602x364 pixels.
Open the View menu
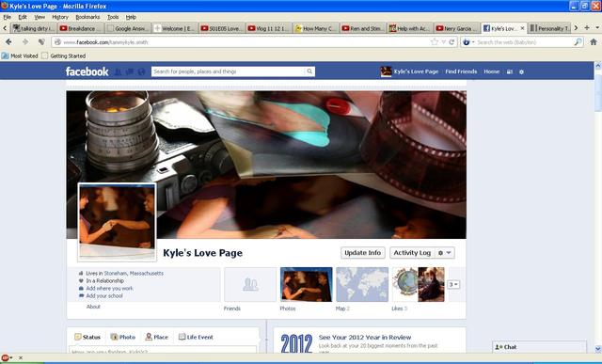coord(40,17)
